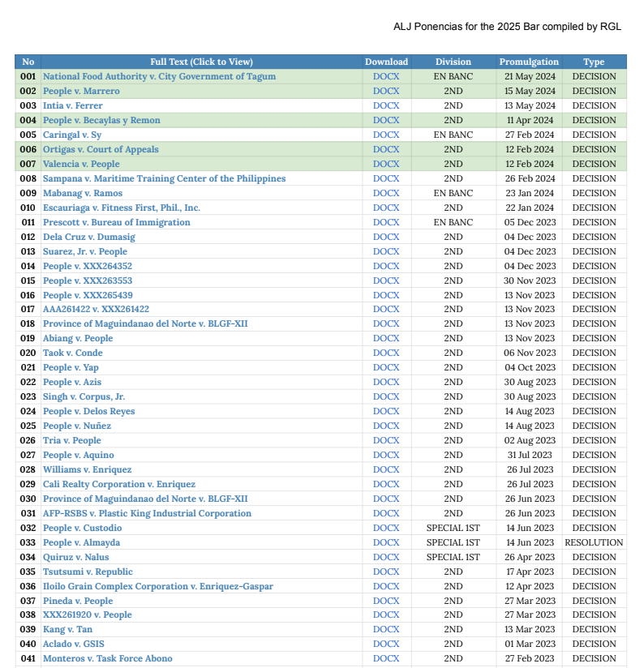Open People v. Custodio full text
644x668 pixels.
(82, 529)
